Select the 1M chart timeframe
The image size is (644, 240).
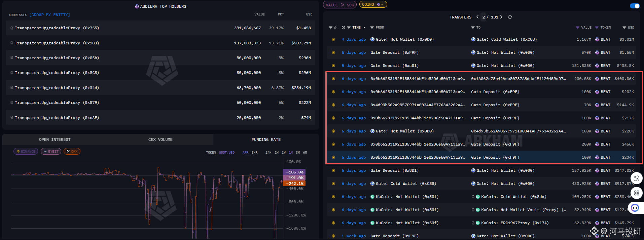pyautogui.click(x=291, y=153)
